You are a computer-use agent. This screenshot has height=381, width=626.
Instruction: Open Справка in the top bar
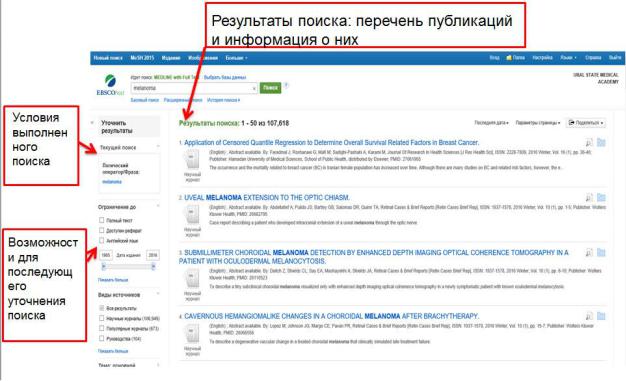593,58
